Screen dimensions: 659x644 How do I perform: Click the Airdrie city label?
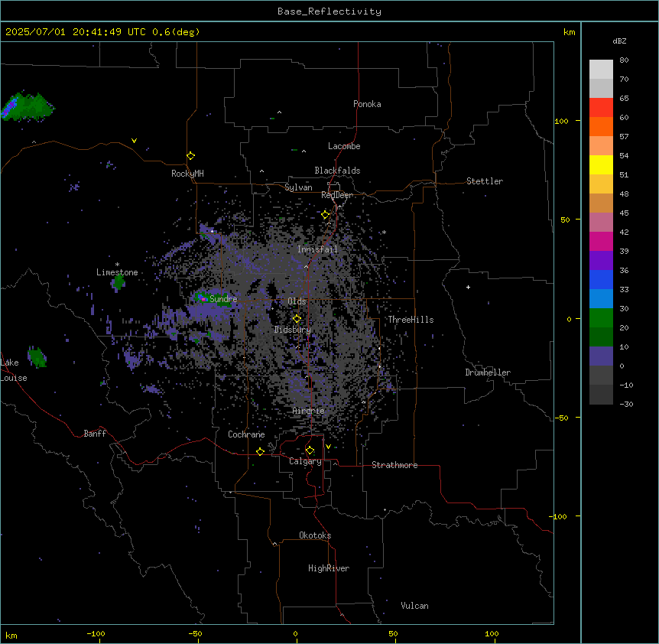(x=309, y=411)
